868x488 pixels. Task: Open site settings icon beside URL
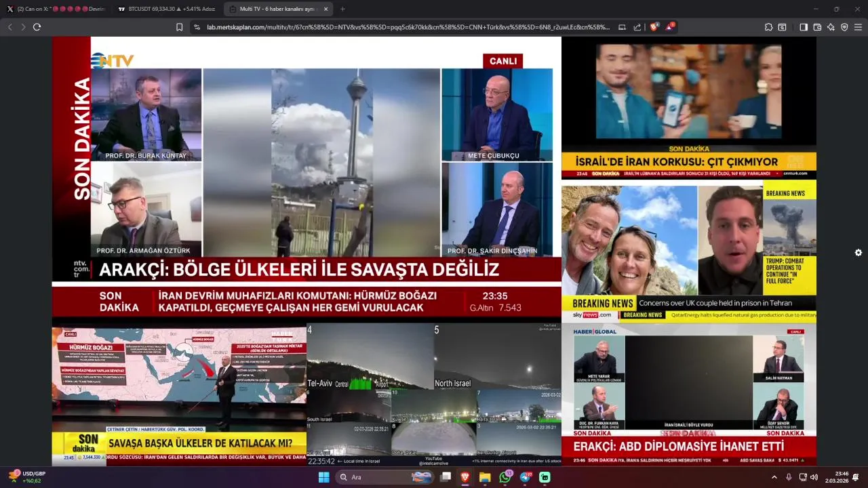click(x=197, y=27)
